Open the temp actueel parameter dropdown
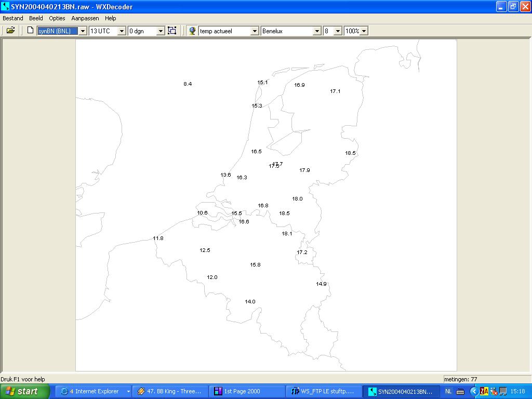Screen dimensions: 532x399 [255, 31]
